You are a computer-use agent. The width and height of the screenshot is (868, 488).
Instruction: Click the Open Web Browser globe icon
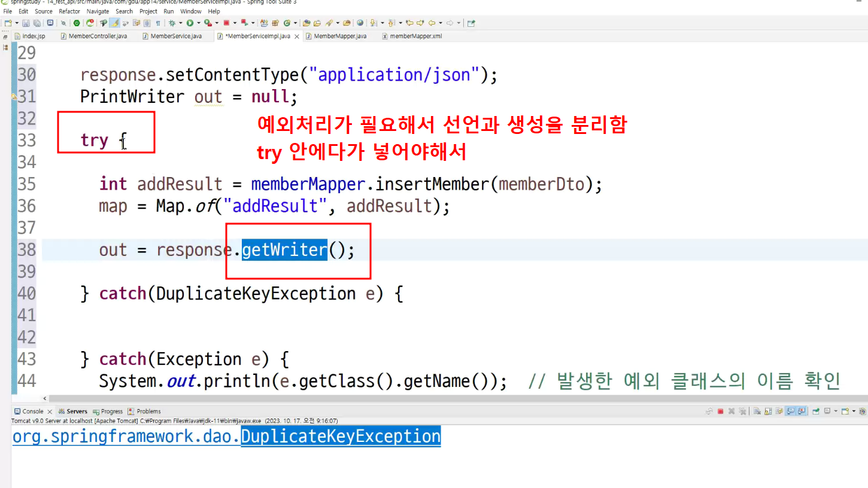pyautogui.click(x=360, y=23)
